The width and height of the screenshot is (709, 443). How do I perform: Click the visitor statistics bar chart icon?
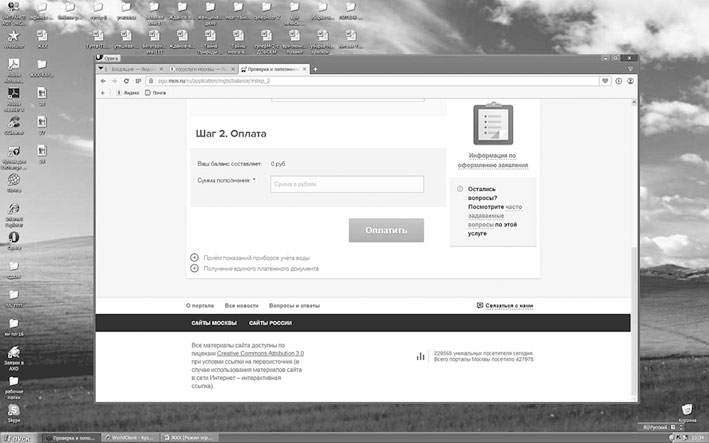coord(421,356)
